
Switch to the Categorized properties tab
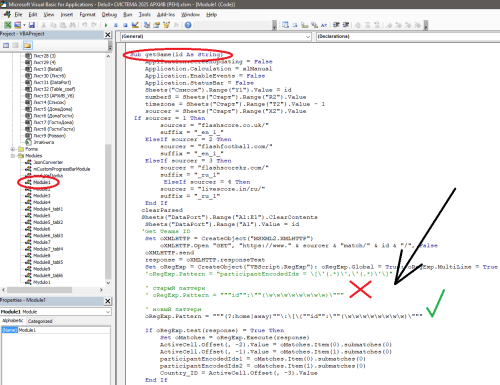[40, 321]
